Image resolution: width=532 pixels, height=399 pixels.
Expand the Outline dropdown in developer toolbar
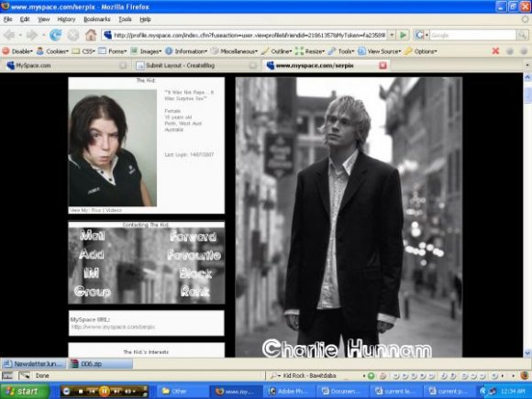pos(276,51)
